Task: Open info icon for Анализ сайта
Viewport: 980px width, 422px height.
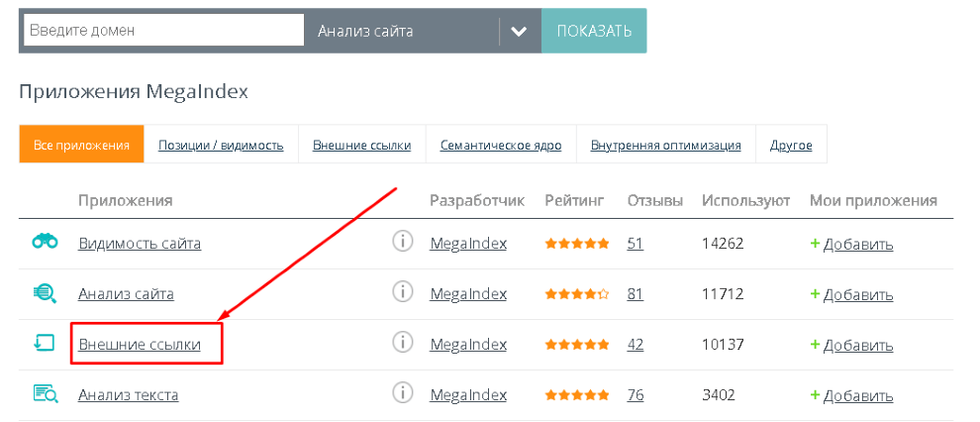Action: [402, 293]
